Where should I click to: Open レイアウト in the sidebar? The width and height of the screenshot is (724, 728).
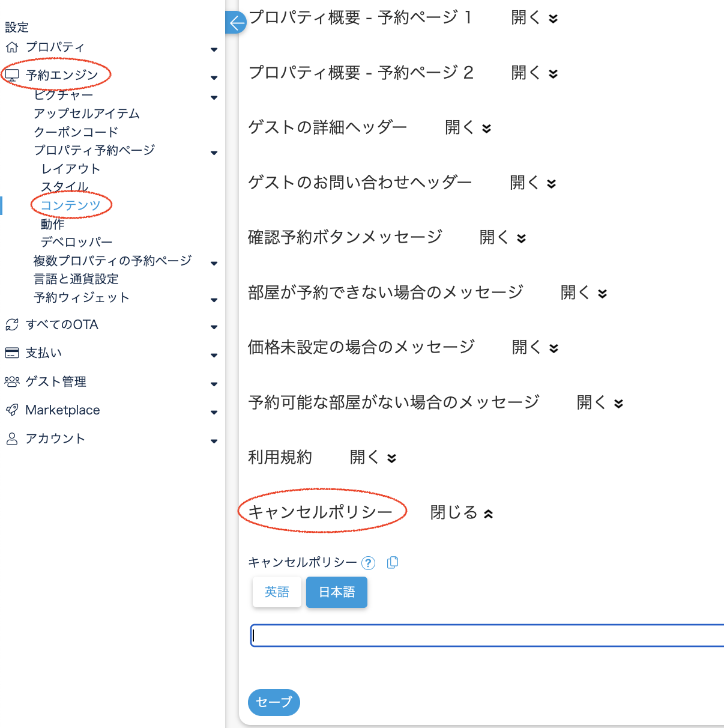[70, 169]
